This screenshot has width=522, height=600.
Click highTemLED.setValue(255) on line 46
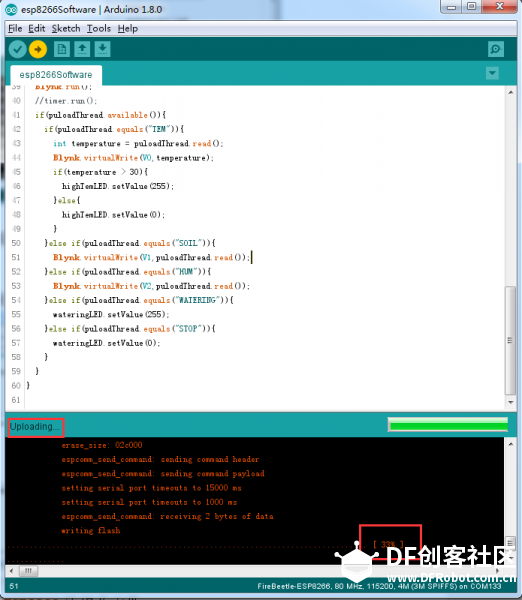click(x=118, y=186)
